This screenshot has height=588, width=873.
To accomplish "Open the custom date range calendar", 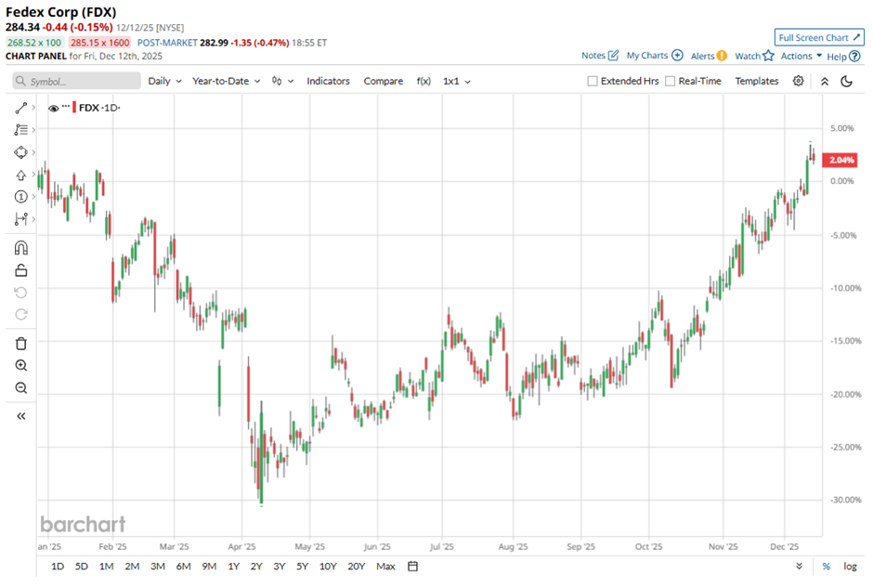I will pyautogui.click(x=412, y=567).
